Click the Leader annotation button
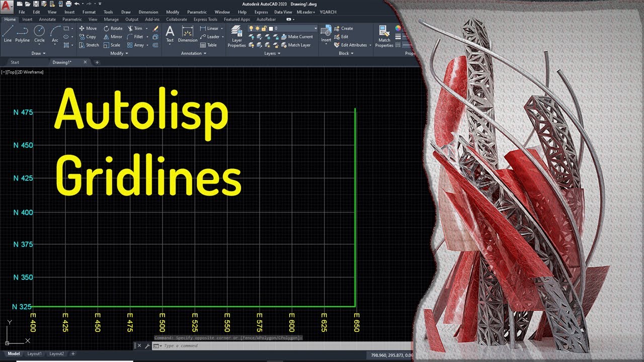 210,37
